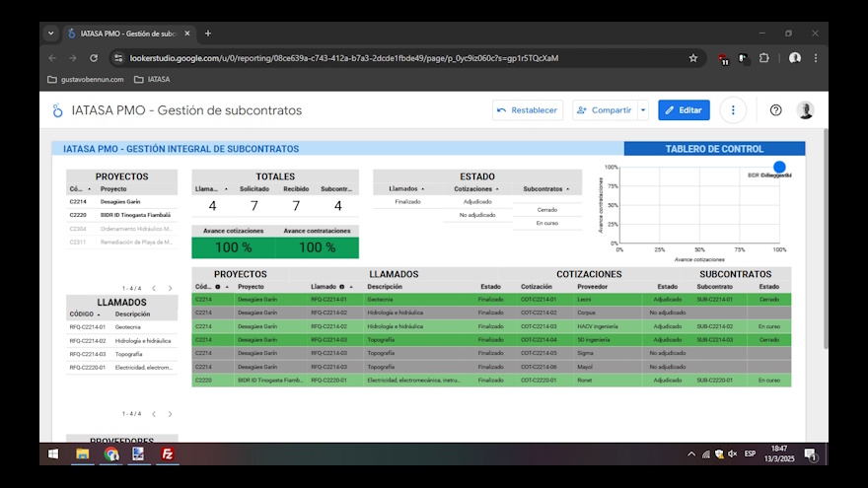This screenshot has width=868, height=488.
Task: Open the Compartir share dialog
Action: 603,110
